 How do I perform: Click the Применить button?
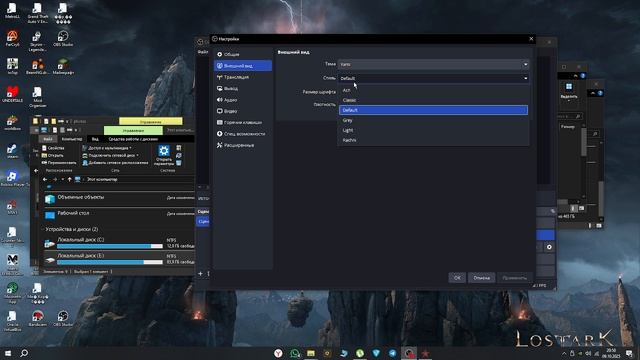(x=515, y=278)
